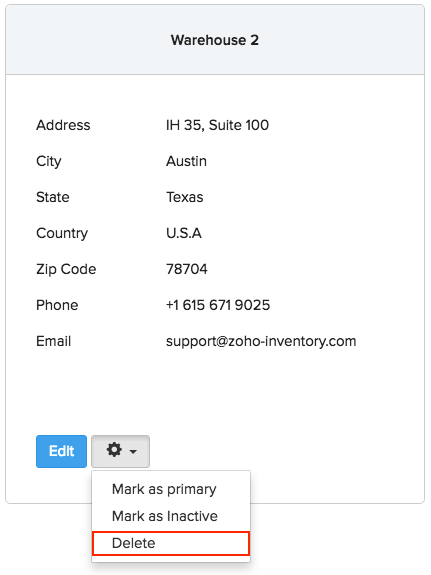Viewport: 431px width, 575px height.
Task: Click the Texas state value
Action: point(185,197)
